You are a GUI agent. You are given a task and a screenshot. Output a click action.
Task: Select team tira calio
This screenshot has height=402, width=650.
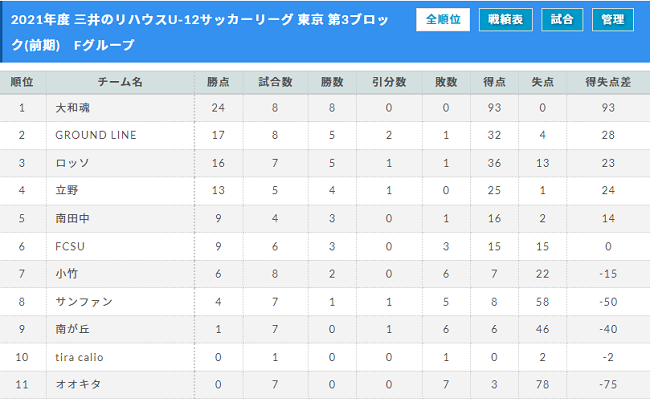[x=79, y=357]
